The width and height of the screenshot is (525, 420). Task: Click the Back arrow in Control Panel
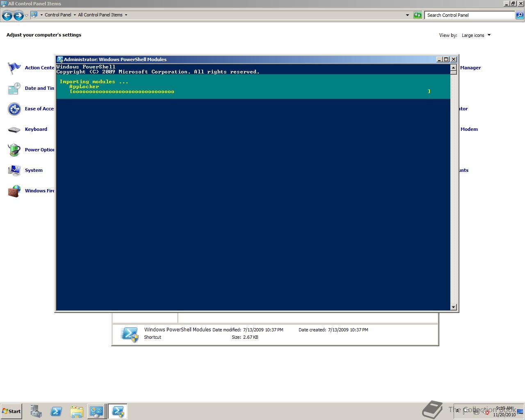click(x=7, y=15)
